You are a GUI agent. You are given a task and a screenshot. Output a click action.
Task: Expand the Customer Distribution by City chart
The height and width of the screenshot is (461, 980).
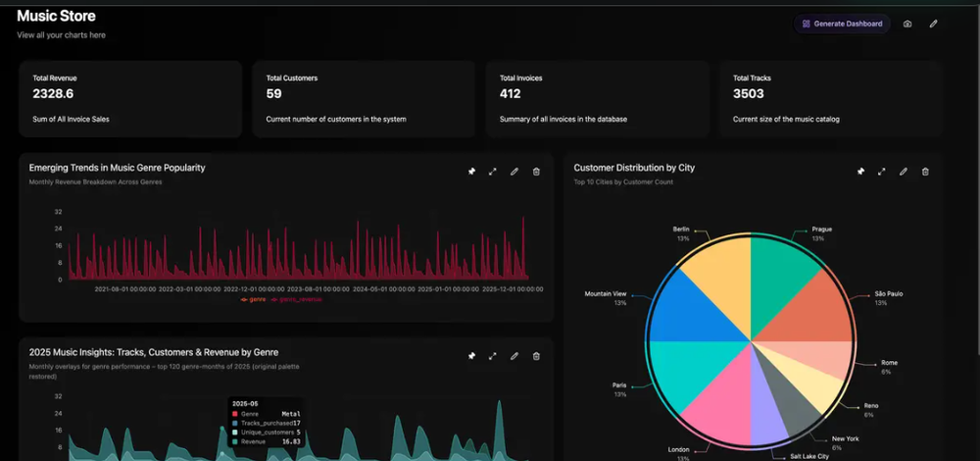tap(882, 172)
